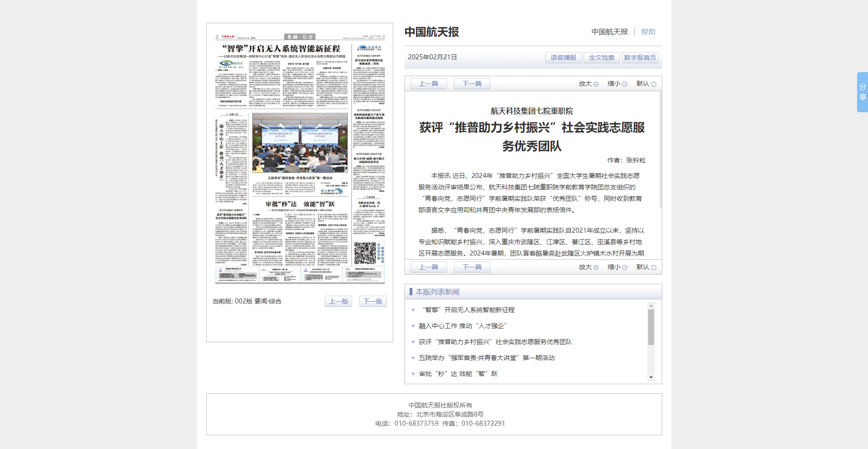868x449 pixels.
Task: Open article 融入中心工作 推动"人才强企"
Action: [463, 326]
